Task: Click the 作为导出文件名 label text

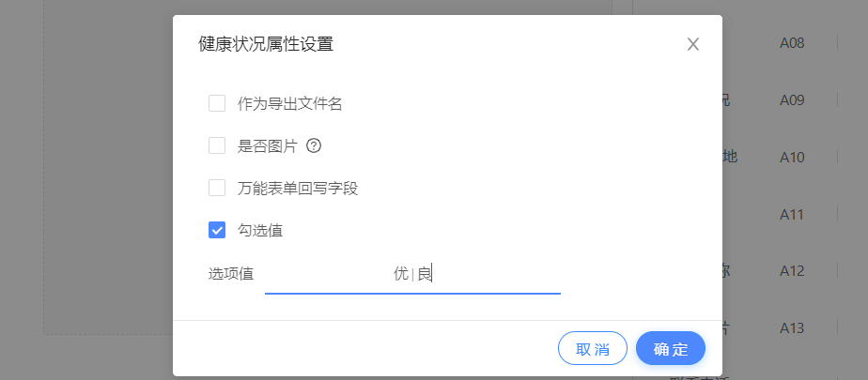Action: coord(289,103)
